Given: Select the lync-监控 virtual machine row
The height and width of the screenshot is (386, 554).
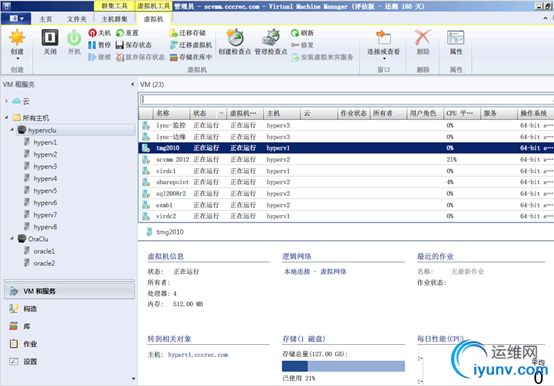Looking at the screenshot, I should (x=346, y=125).
